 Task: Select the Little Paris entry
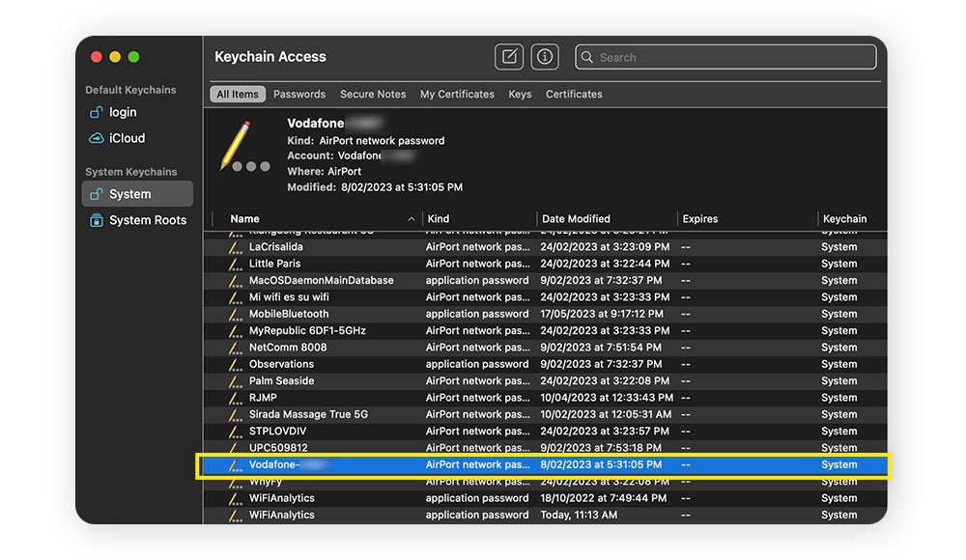coord(545,264)
